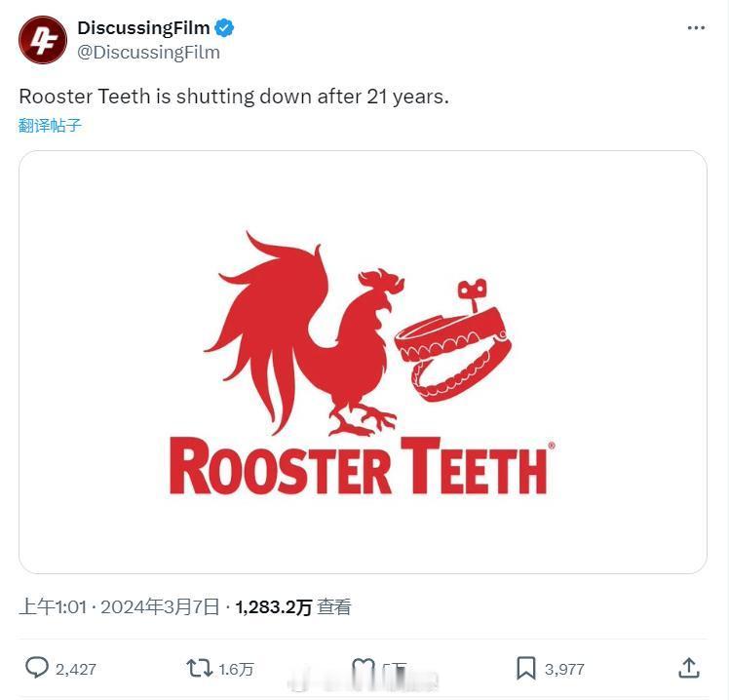Click the 1.6万 repost count
This screenshot has height=700, width=729.
(236, 670)
